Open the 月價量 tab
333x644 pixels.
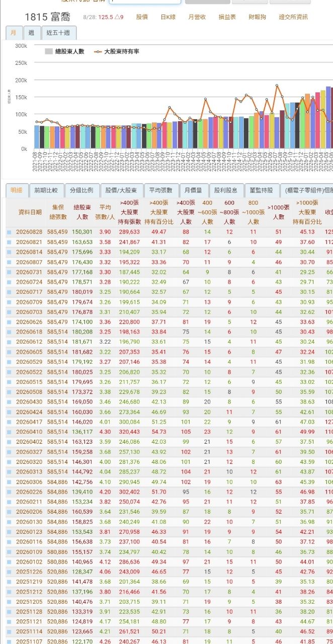[x=194, y=191]
